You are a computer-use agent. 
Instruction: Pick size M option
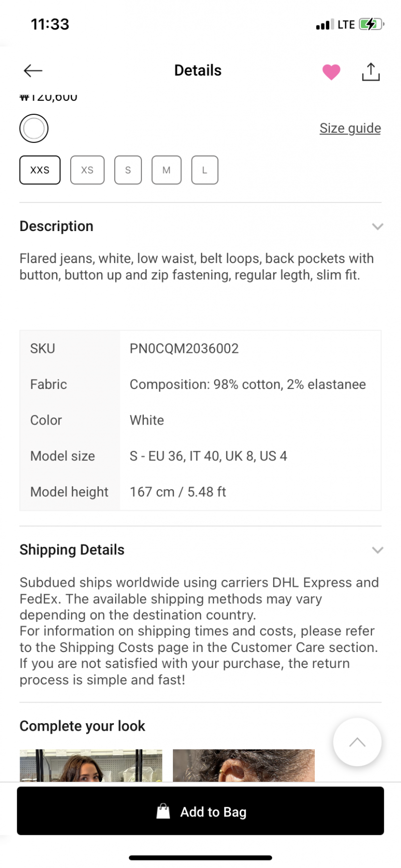point(166,170)
